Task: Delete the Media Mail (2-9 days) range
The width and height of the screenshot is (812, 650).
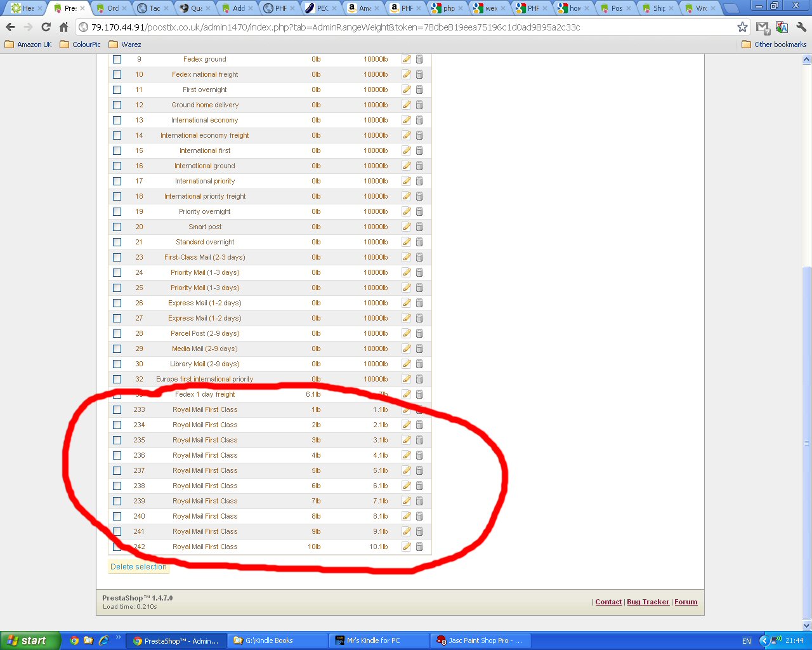Action: [419, 348]
